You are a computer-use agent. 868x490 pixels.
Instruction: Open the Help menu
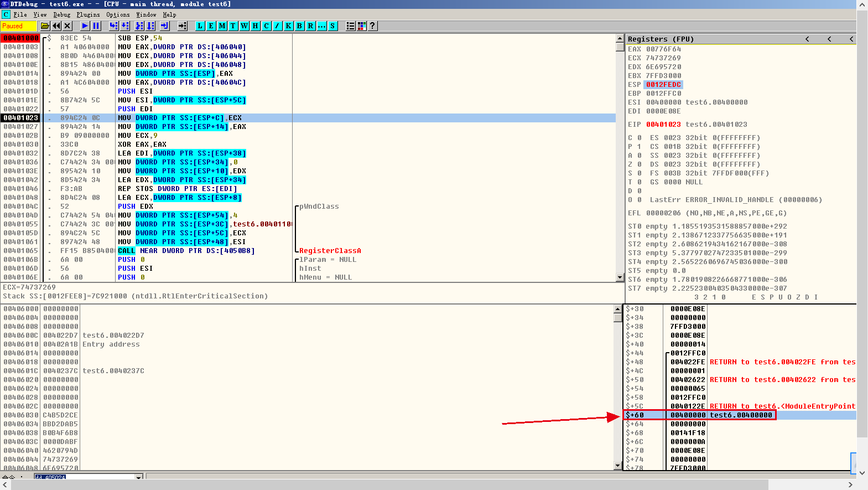click(169, 14)
